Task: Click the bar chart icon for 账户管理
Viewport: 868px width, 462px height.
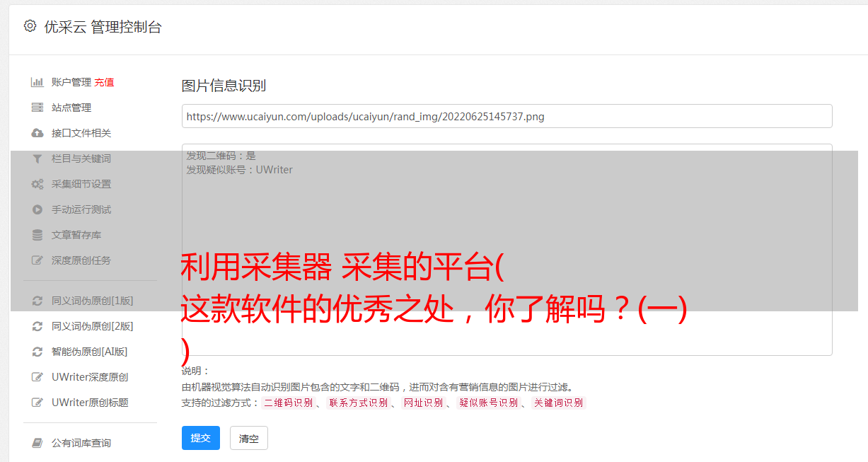Action: [x=37, y=82]
